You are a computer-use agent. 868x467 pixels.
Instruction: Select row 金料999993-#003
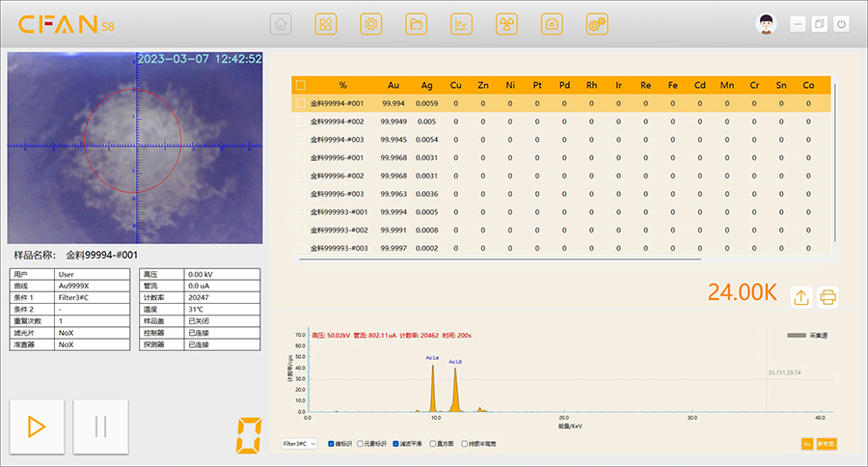click(560, 248)
